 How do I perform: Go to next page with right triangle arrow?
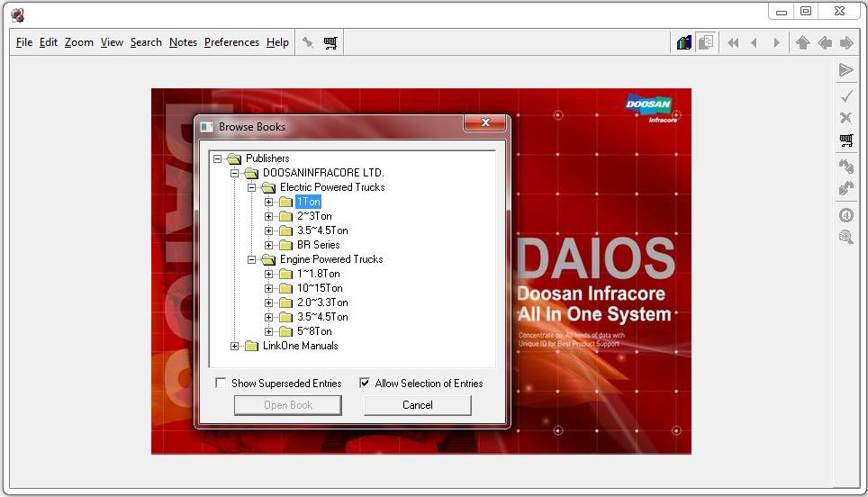tap(777, 42)
